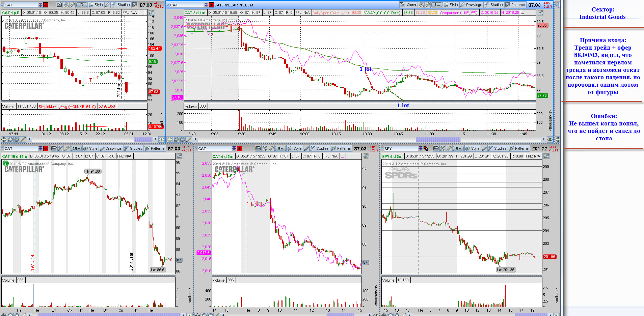Click chart mode icon beside CAT 2 d 1m header
The width and height of the screenshot is (644, 316).
click(540, 12)
